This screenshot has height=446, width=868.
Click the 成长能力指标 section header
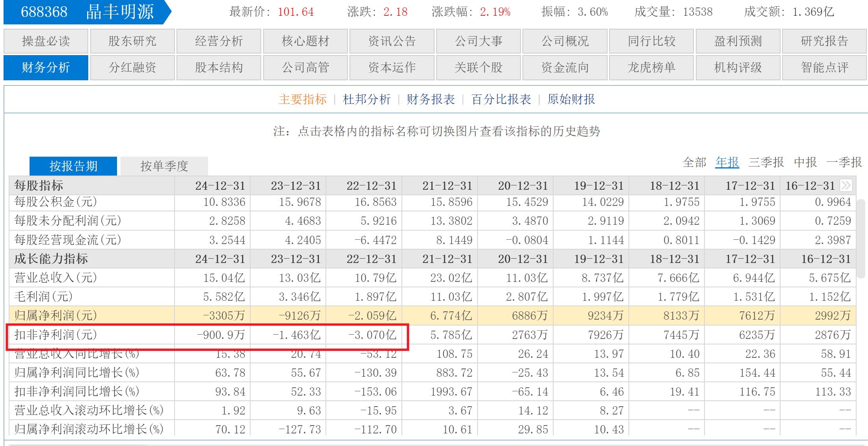[51, 259]
